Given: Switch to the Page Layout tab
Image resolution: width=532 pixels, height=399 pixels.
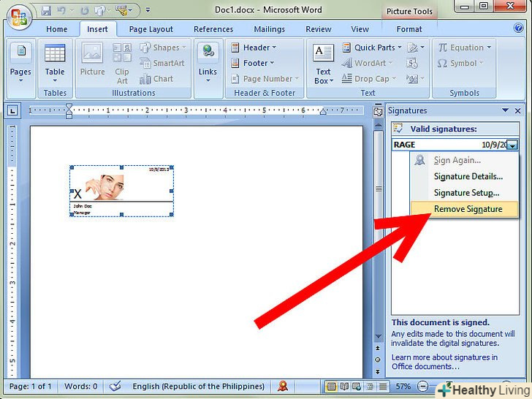Looking at the screenshot, I should (x=151, y=29).
